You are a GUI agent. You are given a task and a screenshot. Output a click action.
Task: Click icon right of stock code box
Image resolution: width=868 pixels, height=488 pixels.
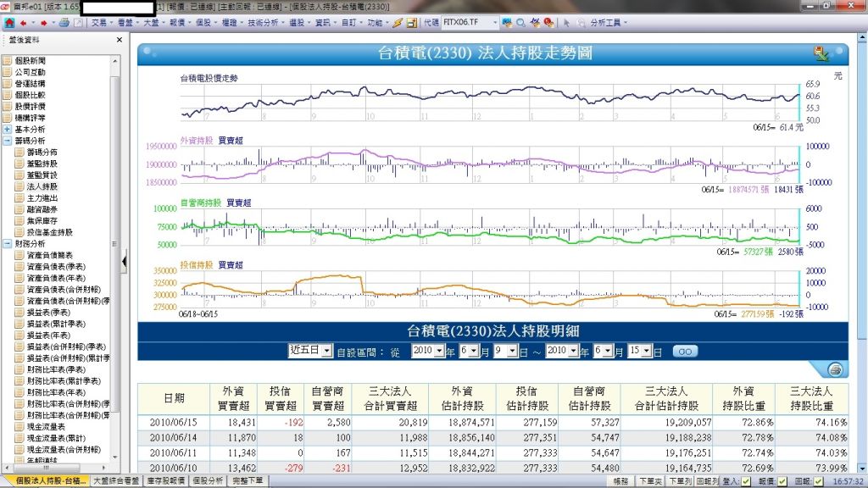tap(507, 23)
